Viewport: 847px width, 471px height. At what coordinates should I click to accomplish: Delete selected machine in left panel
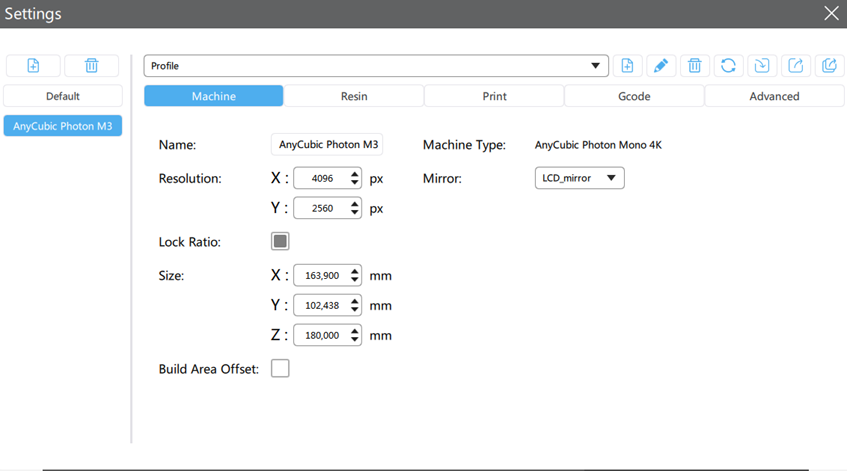coord(91,66)
